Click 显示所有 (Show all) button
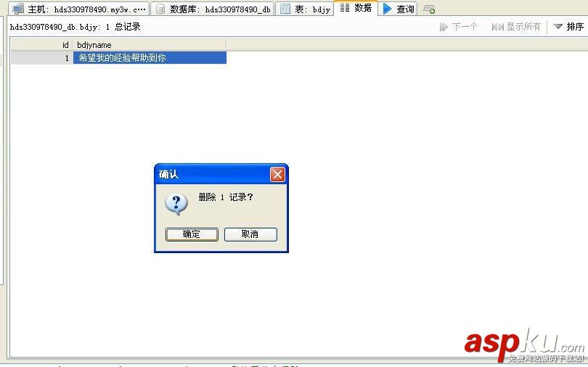This screenshot has width=588, height=367. (516, 27)
